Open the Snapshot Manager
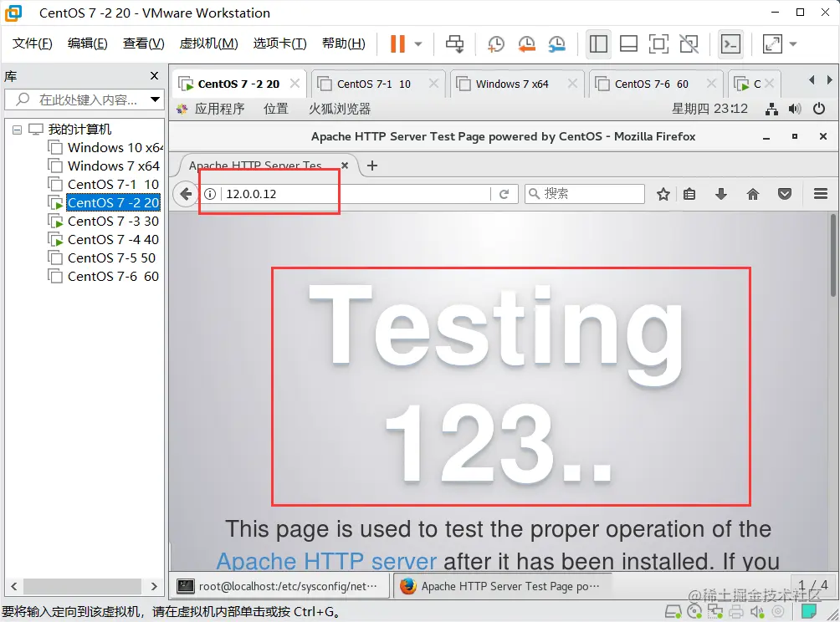 556,44
